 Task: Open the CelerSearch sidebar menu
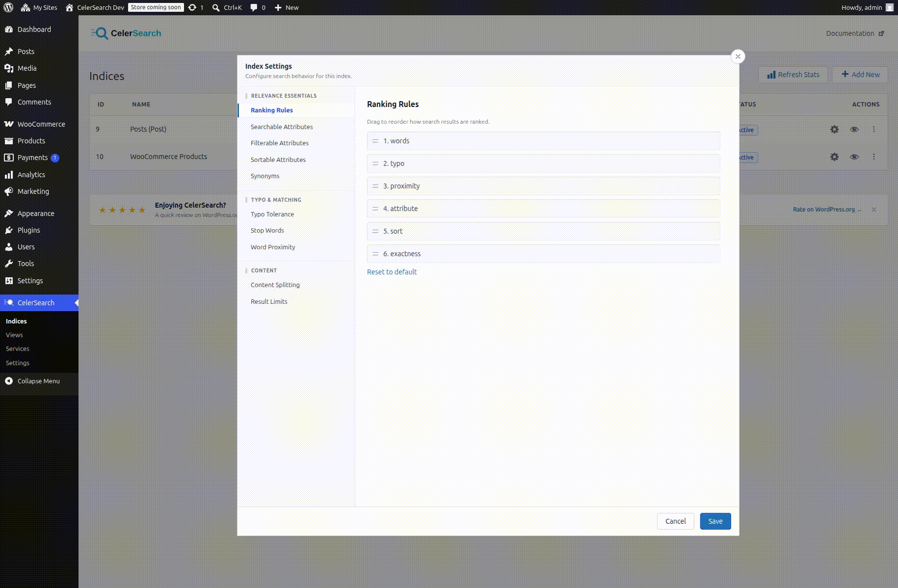[39, 303]
